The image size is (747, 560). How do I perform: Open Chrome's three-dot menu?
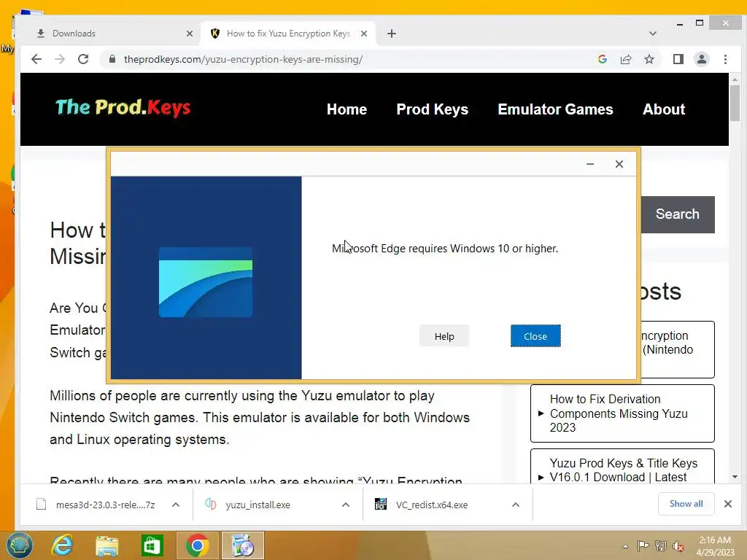coord(725,59)
